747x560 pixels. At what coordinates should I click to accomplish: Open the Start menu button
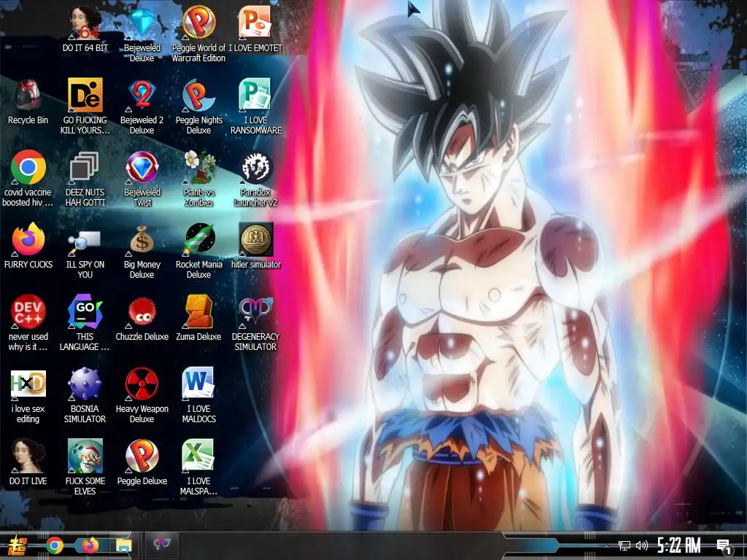pyautogui.click(x=18, y=545)
